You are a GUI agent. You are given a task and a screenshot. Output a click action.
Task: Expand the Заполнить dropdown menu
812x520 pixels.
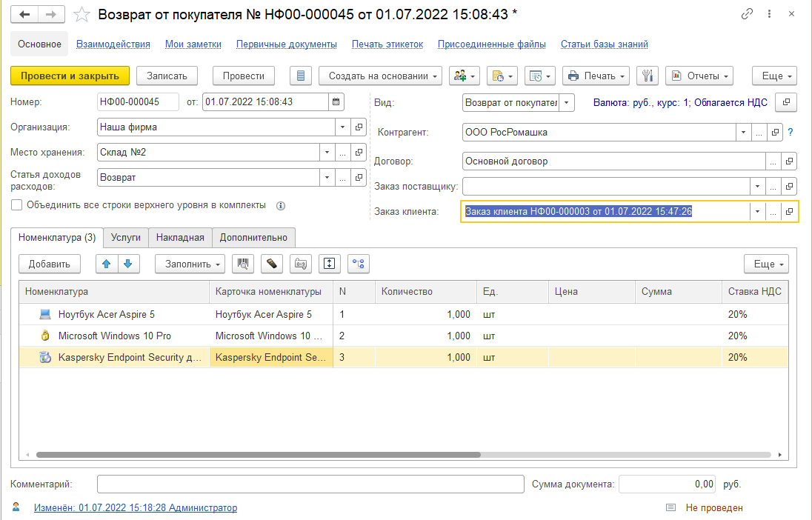(190, 264)
